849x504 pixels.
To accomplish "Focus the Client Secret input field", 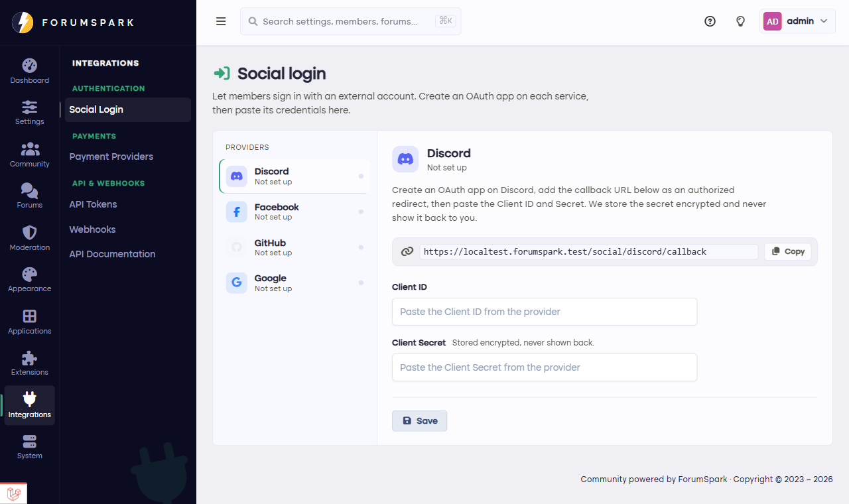I will pos(545,367).
